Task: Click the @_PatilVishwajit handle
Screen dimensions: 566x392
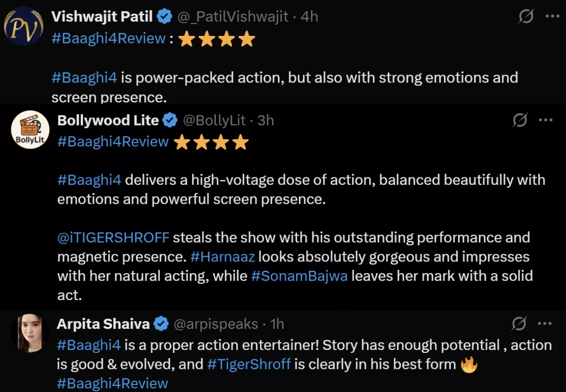Action: (x=232, y=17)
